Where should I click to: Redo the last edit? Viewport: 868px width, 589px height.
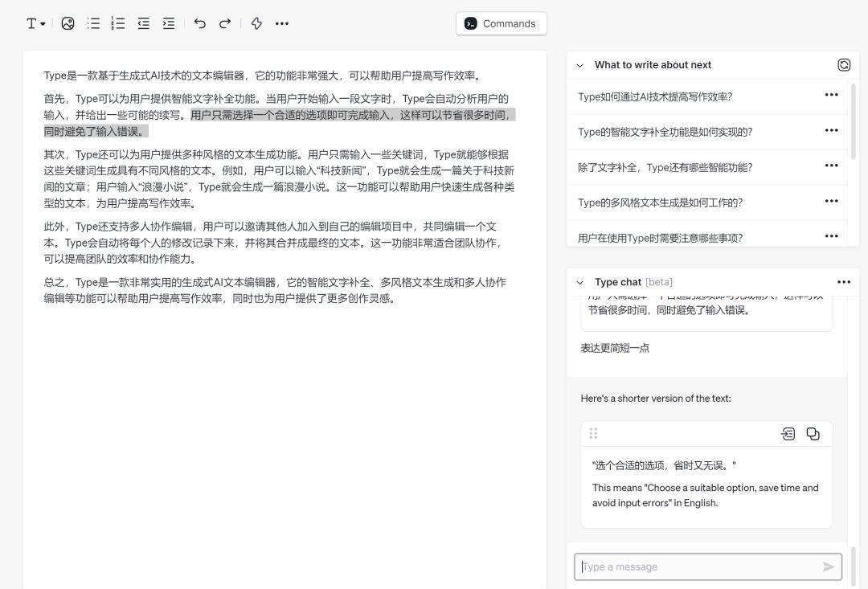pos(225,23)
